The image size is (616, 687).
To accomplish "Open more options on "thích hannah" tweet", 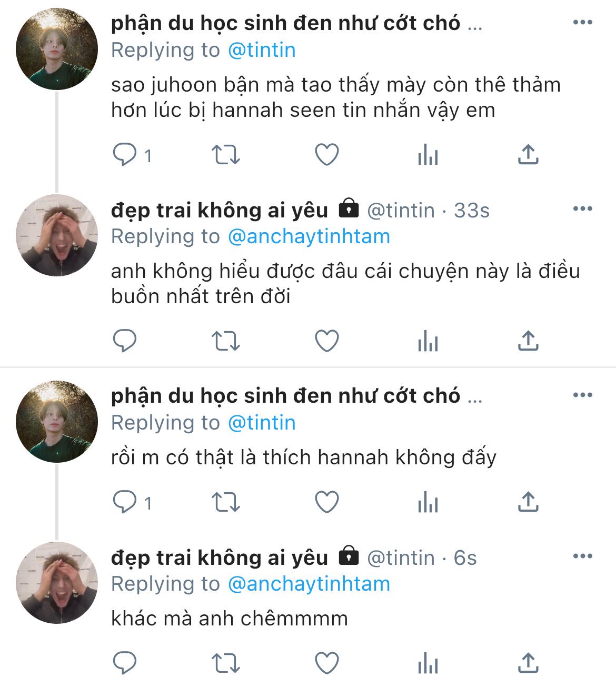I will click(x=582, y=395).
